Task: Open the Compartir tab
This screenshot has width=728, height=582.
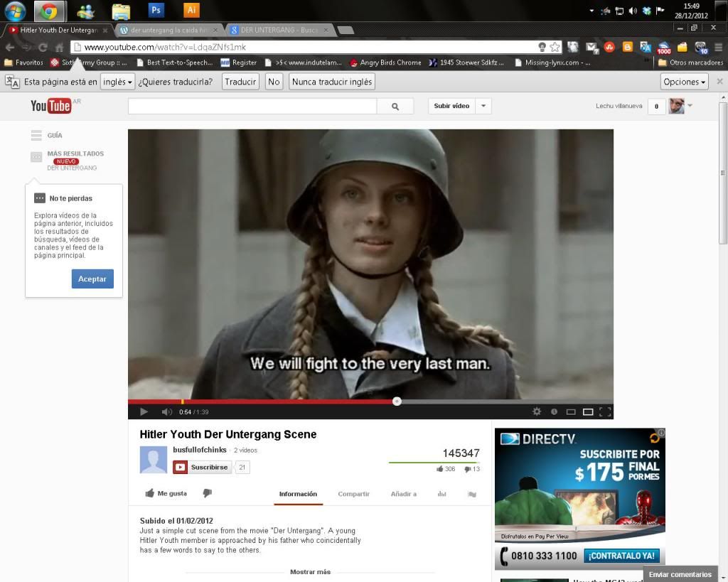Action: (x=354, y=494)
